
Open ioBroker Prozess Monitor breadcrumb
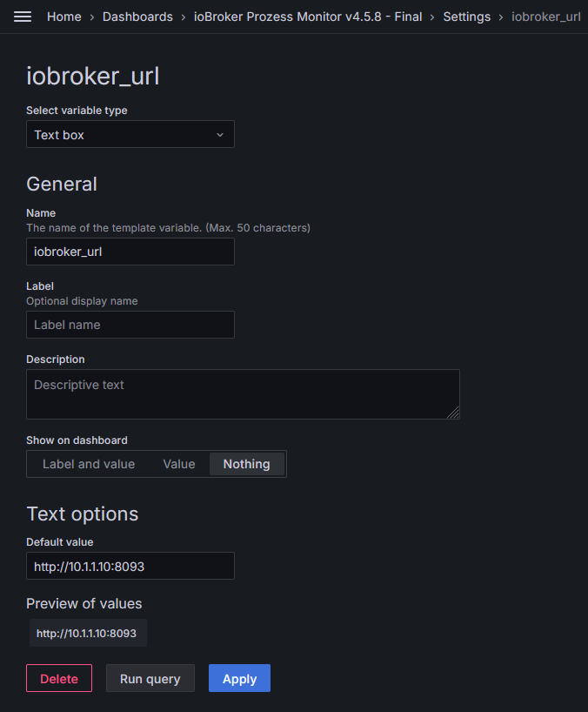click(x=307, y=17)
